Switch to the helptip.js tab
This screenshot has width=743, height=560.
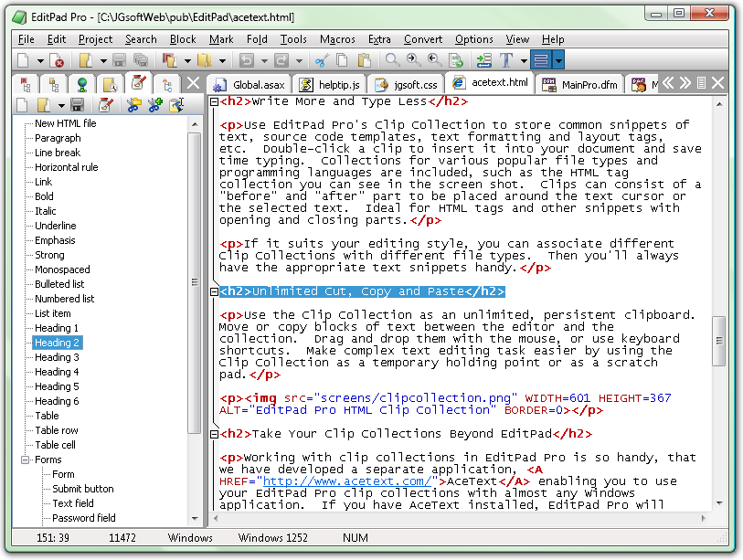coord(329,85)
